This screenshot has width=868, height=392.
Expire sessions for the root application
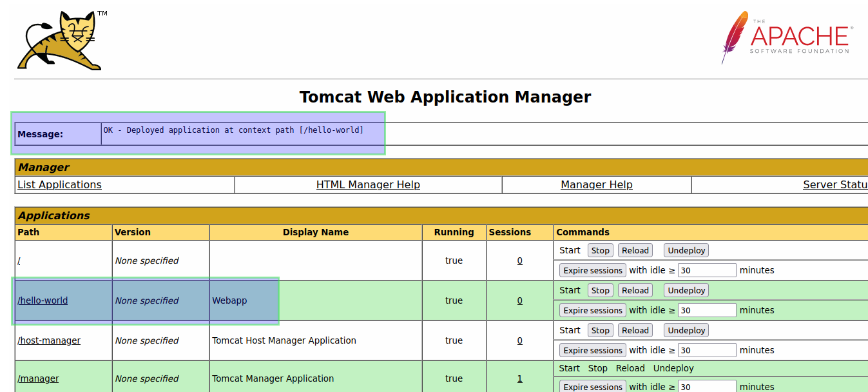(593, 270)
